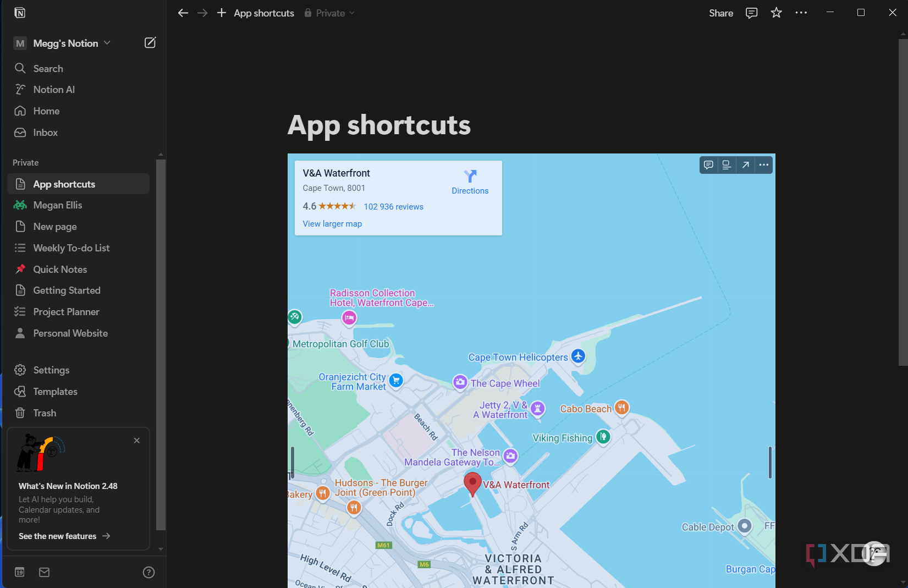This screenshot has height=588, width=908.
Task: Click the Share button
Action: point(721,13)
